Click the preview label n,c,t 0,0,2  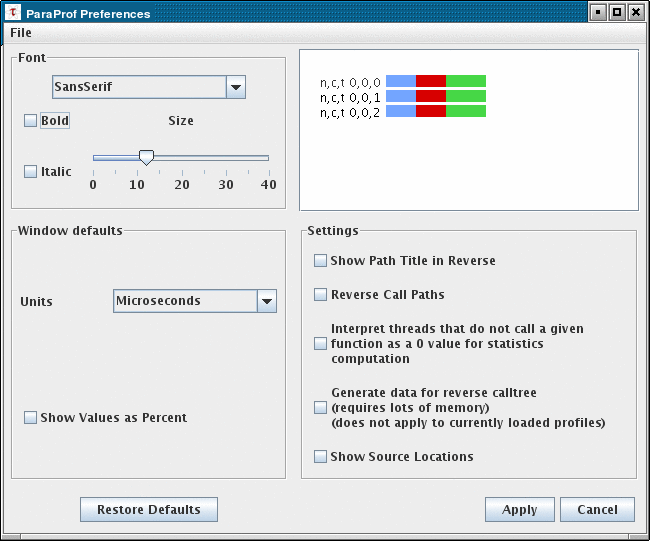pyautogui.click(x=350, y=113)
